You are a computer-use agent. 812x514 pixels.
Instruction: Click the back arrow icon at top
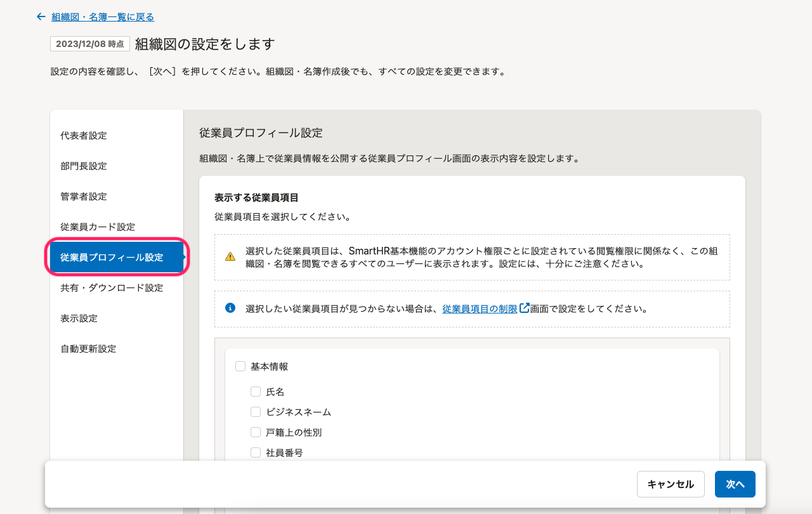[41, 17]
